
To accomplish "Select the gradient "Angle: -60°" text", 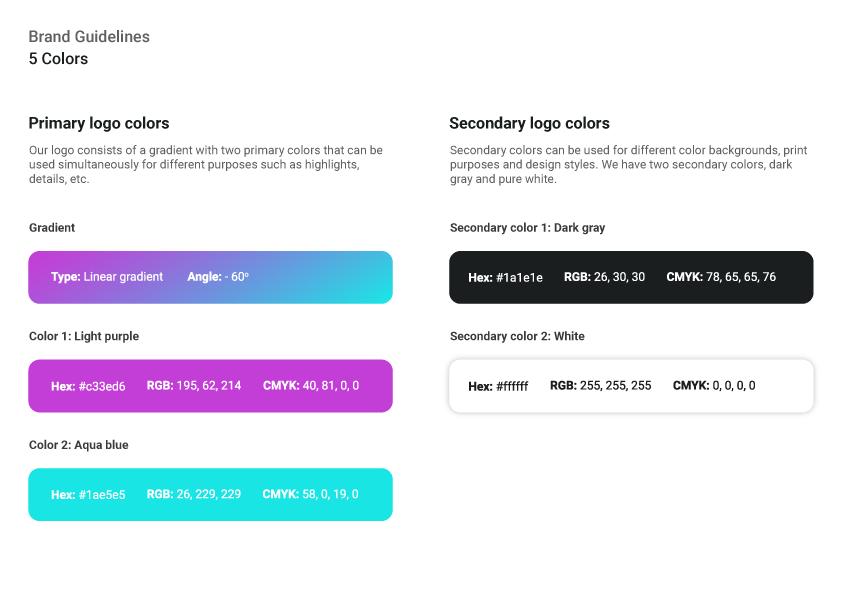I will pyautogui.click(x=218, y=277).
